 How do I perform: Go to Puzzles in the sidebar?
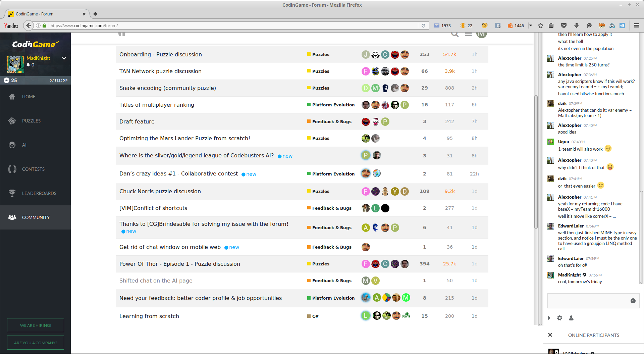pyautogui.click(x=31, y=121)
